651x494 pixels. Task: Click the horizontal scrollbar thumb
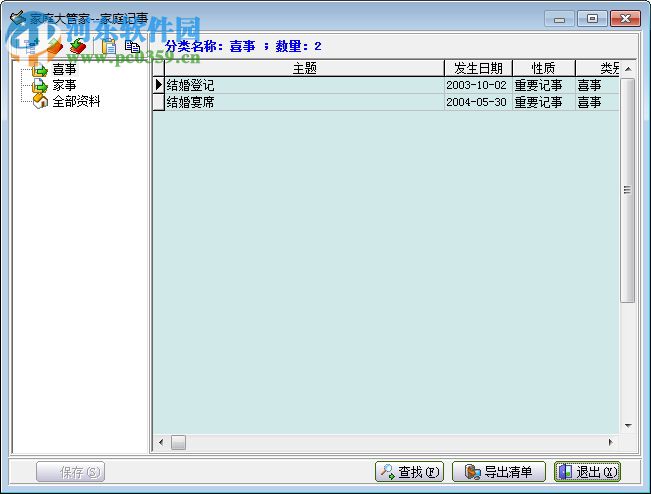179,443
